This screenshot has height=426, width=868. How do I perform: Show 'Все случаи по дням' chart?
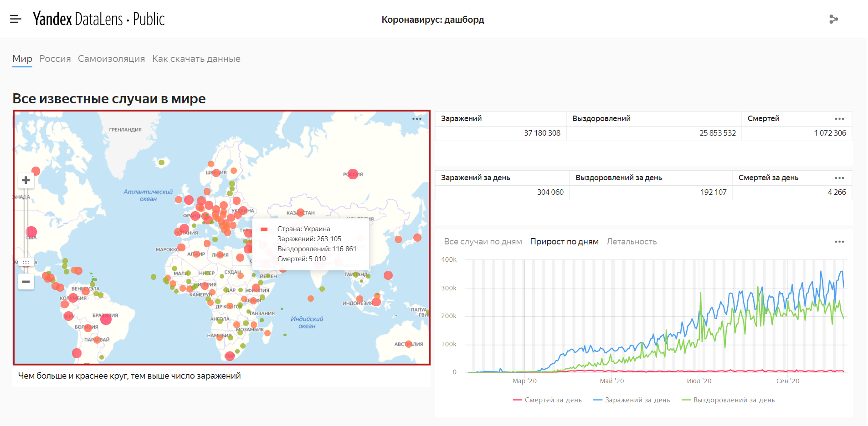[483, 242]
